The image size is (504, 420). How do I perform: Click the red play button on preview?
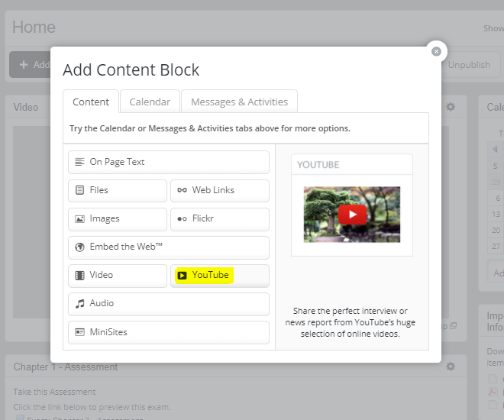pos(352,215)
